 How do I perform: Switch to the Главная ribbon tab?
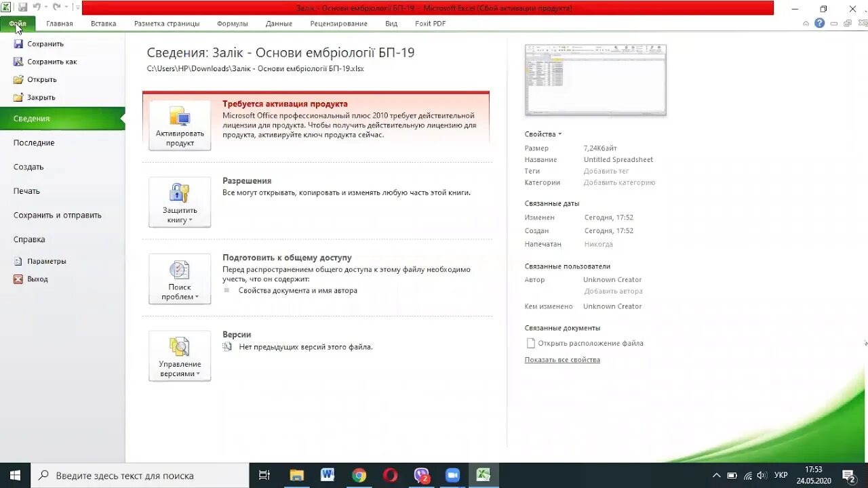click(x=60, y=23)
